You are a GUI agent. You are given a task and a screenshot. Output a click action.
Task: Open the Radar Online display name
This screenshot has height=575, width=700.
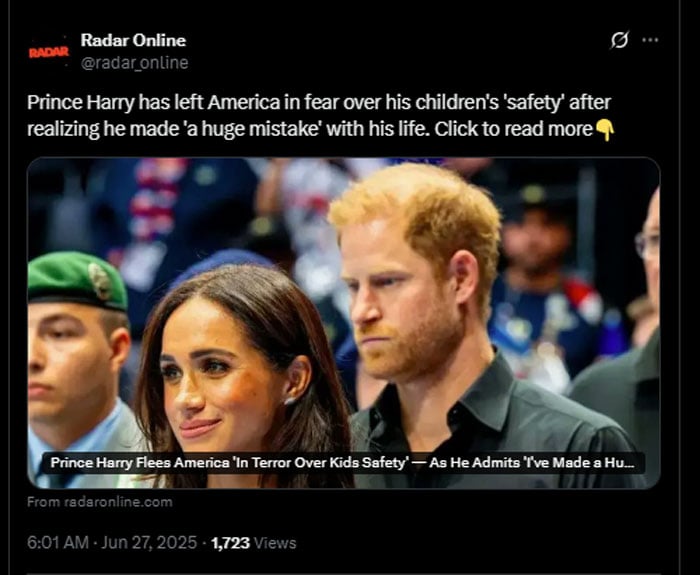[133, 40]
